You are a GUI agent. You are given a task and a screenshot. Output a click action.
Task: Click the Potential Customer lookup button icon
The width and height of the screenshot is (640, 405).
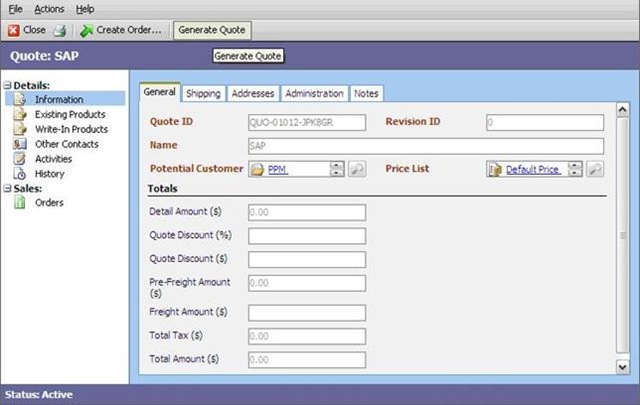[357, 169]
